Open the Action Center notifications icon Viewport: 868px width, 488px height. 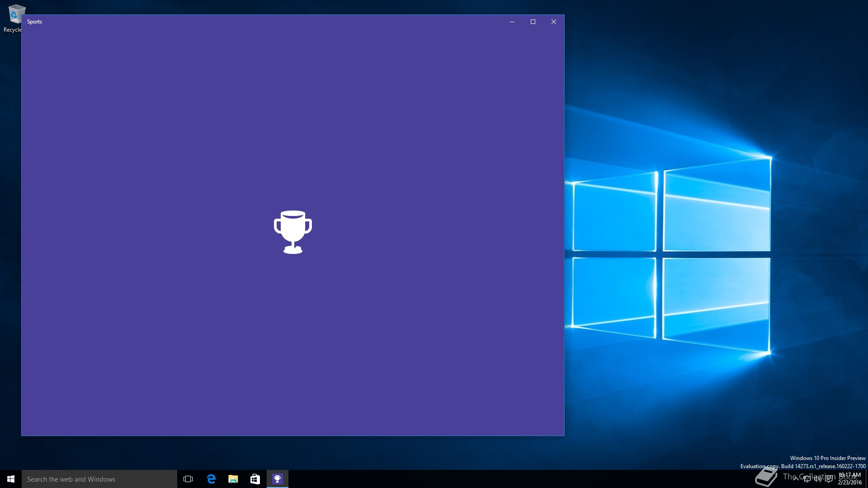[829, 479]
